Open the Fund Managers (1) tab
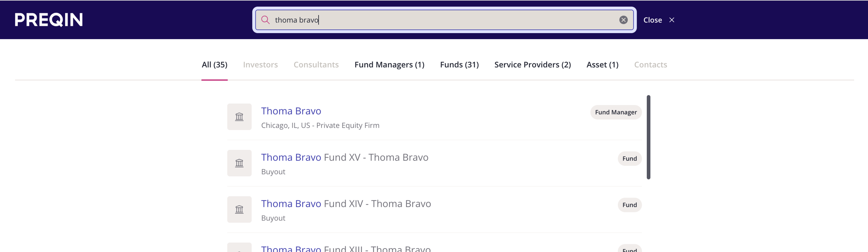 389,65
